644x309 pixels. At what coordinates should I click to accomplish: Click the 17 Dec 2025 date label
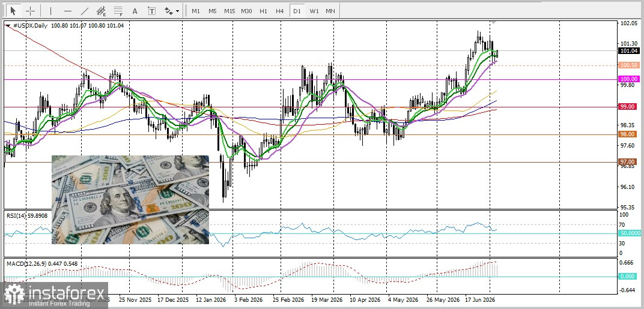point(174,300)
